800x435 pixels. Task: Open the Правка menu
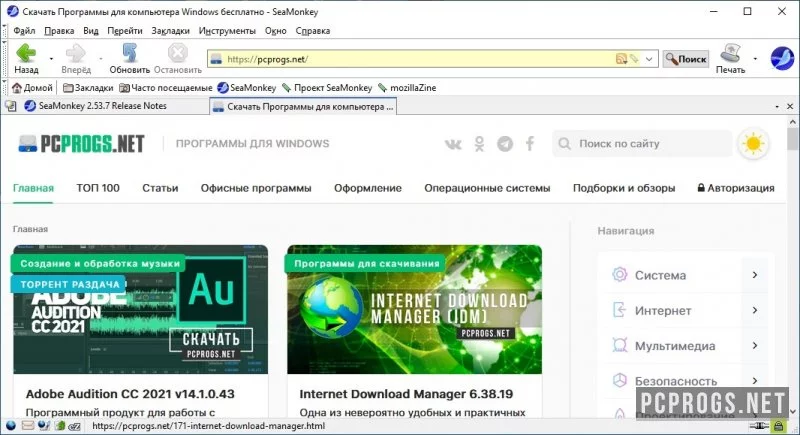pos(59,31)
